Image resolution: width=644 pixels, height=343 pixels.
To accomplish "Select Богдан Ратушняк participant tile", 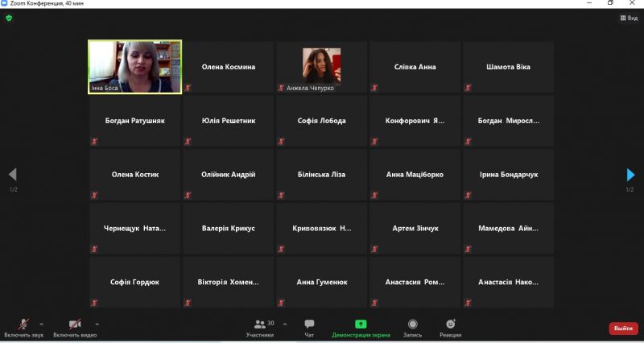I will (134, 121).
